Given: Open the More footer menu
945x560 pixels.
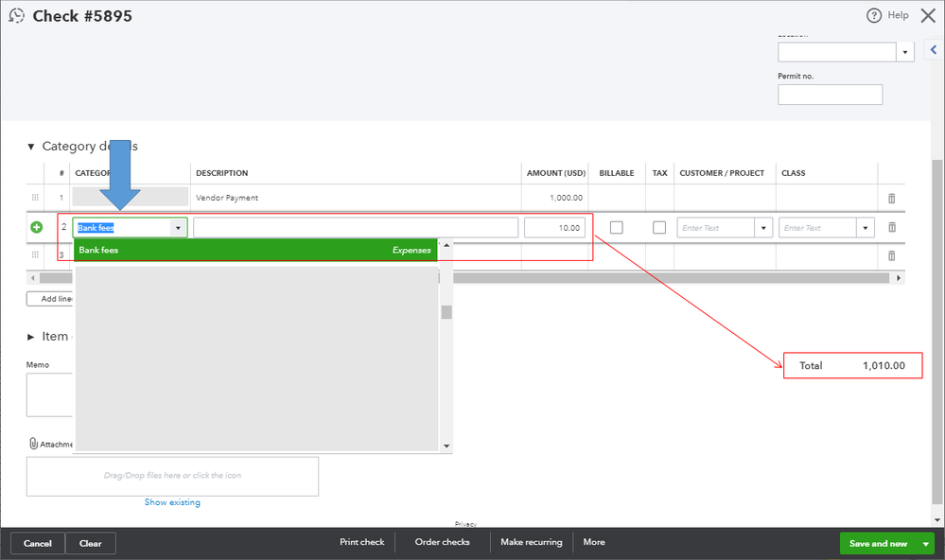Looking at the screenshot, I should [x=594, y=542].
